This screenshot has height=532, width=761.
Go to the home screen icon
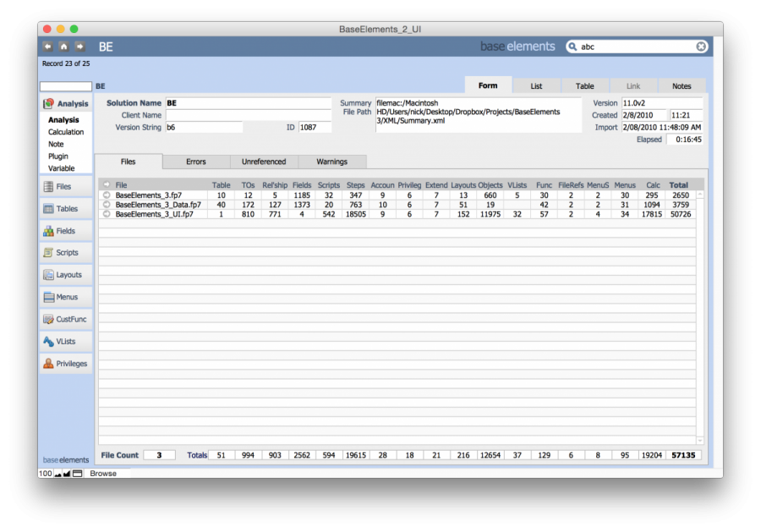(63, 47)
